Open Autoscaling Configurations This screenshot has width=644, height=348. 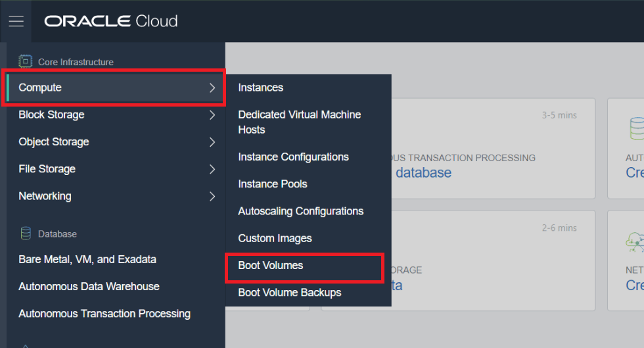(301, 211)
